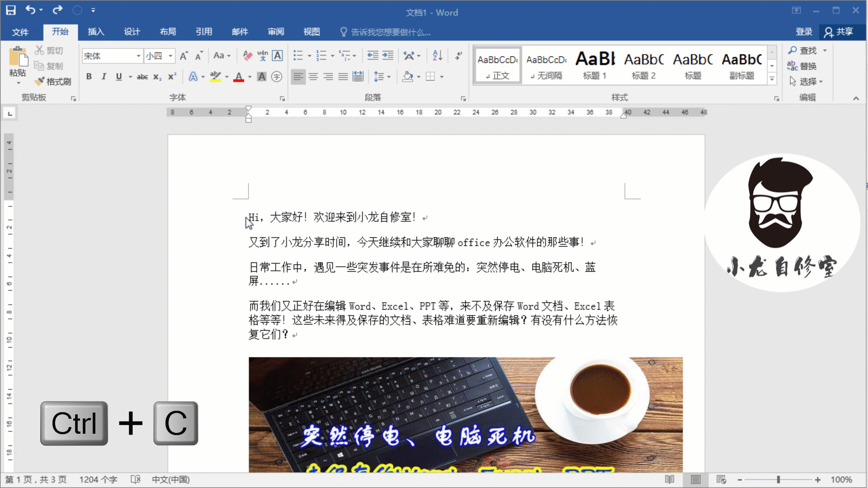Click the laptop and coffee image in document

tap(466, 414)
